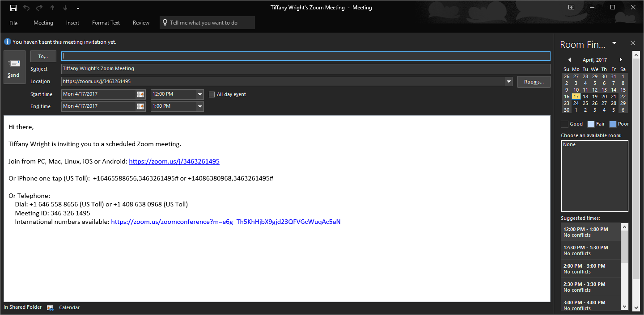Click the blue info icon in notification bar
The image size is (644, 315).
[x=8, y=42]
